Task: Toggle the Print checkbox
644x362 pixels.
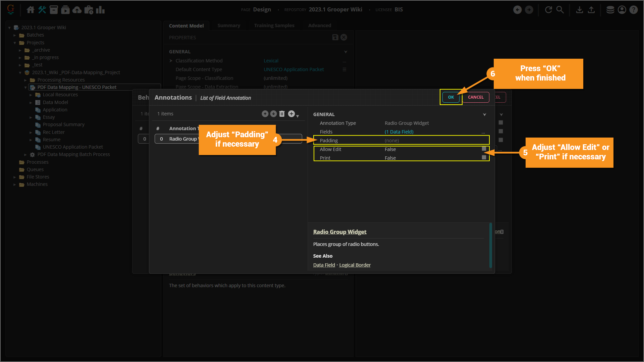Action: pyautogui.click(x=484, y=158)
